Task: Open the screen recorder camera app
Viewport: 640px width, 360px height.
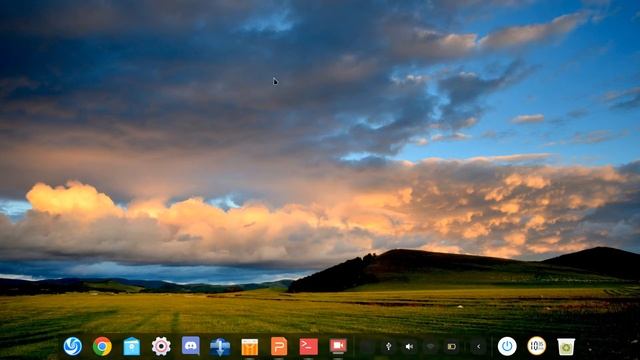Action: point(338,346)
